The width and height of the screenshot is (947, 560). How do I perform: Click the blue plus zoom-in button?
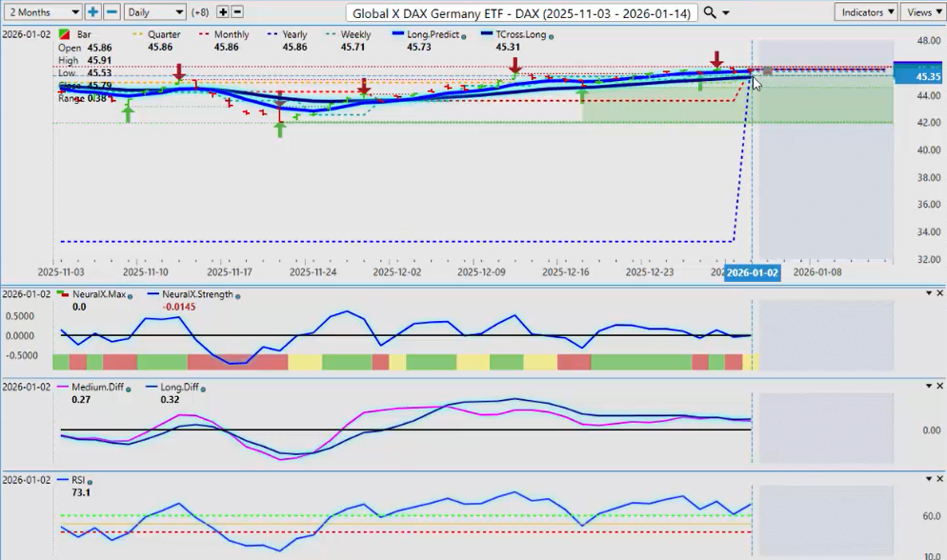(93, 12)
